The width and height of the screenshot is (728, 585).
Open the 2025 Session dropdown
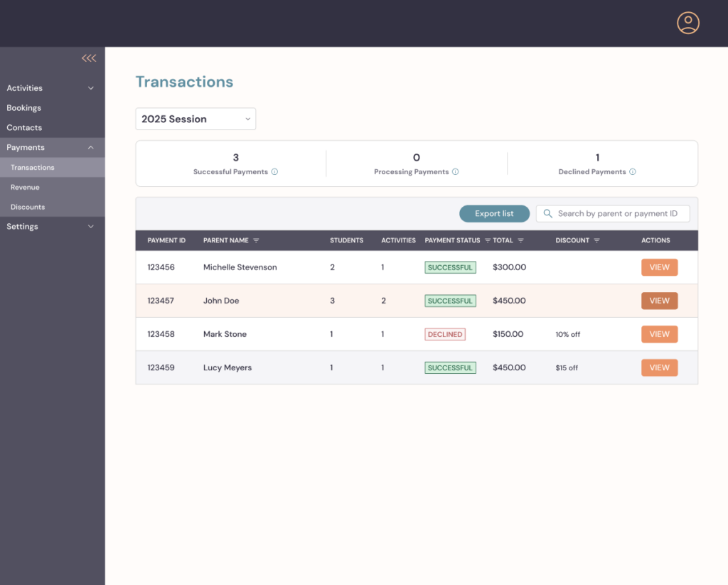(196, 119)
